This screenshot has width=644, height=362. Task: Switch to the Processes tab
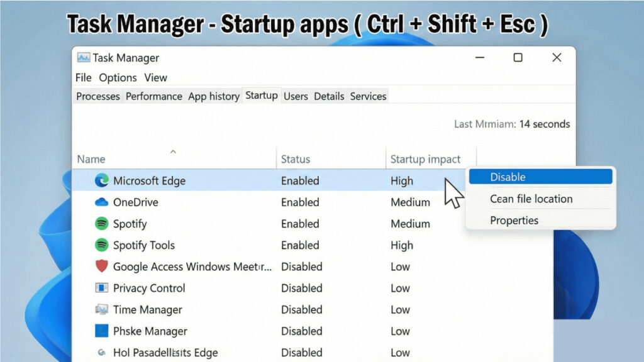[x=97, y=96]
